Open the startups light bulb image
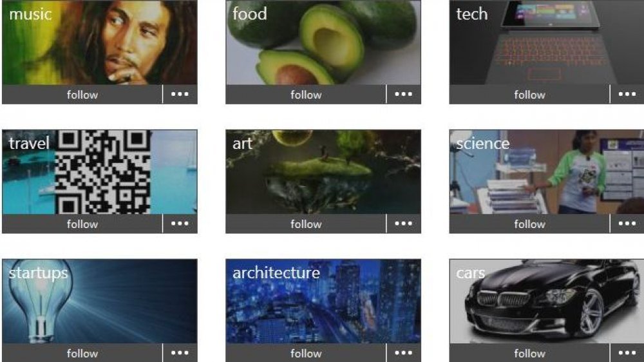 (x=100, y=301)
